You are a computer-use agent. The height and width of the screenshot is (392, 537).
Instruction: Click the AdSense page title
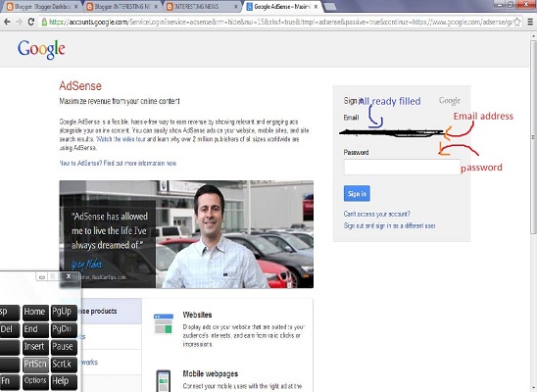click(x=80, y=86)
